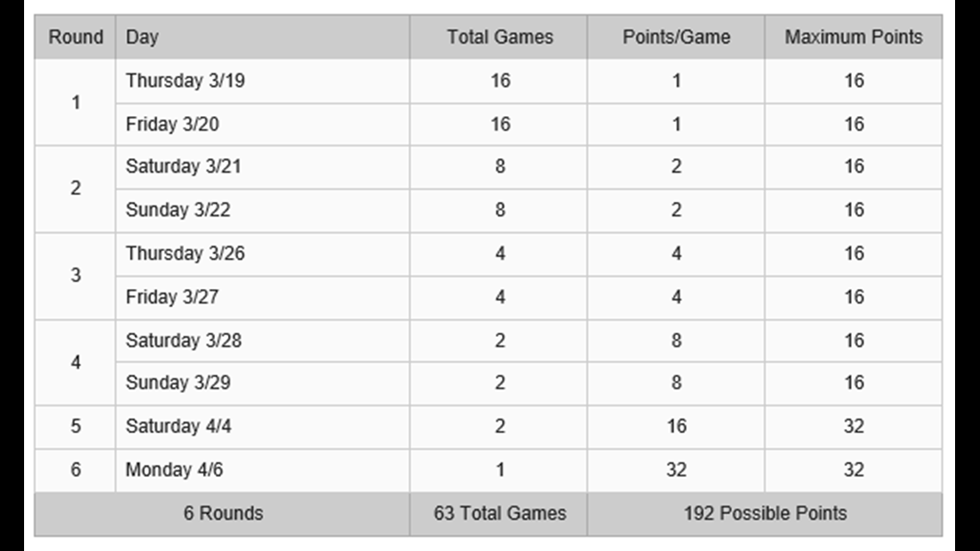The image size is (980, 551).
Task: Click the 192 Possible Points footer cell
Action: click(765, 513)
